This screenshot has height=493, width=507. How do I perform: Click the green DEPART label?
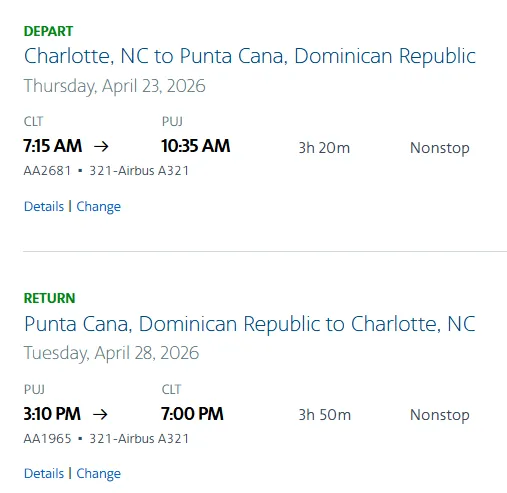[x=48, y=31]
